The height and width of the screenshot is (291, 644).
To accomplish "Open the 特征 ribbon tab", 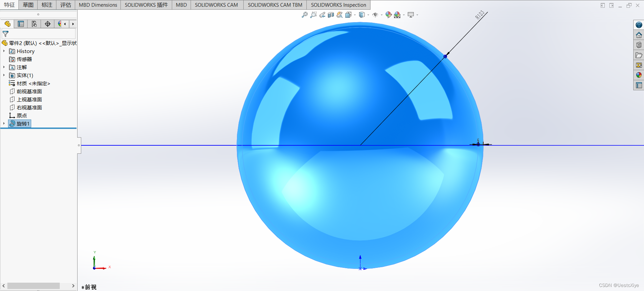I will (9, 5).
